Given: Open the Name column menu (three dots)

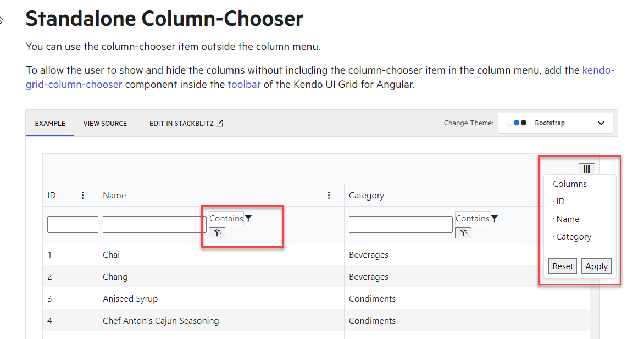Looking at the screenshot, I should point(329,196).
